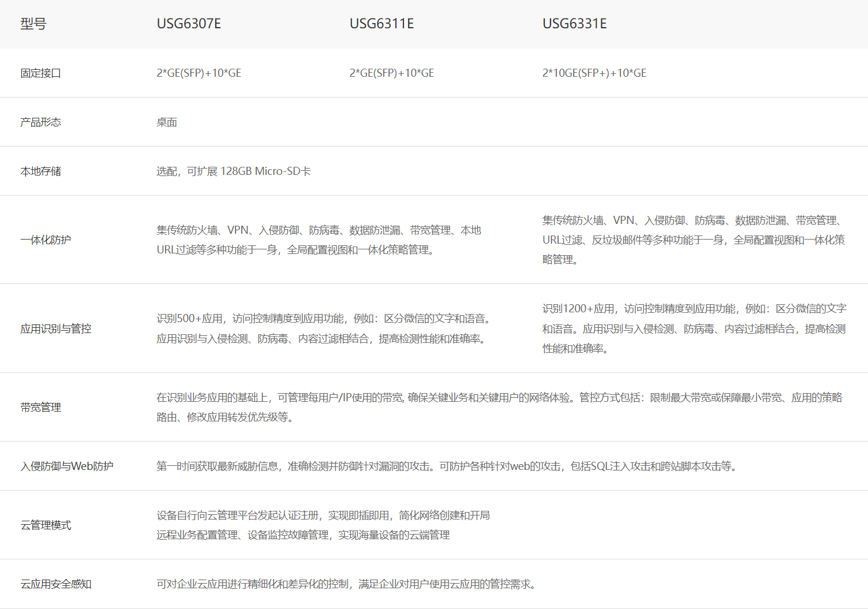This screenshot has height=609, width=868.
Task: Select the 固定接口 row label
Action: (x=40, y=73)
